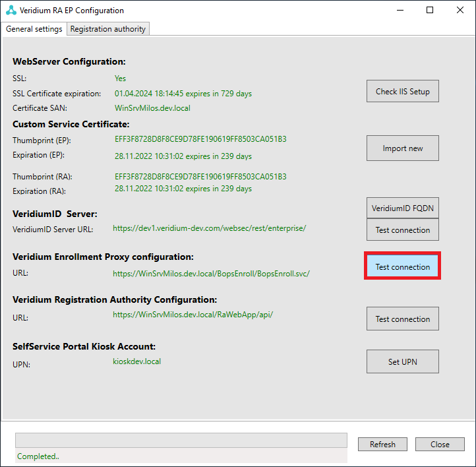Click Set UPN for the kiosk account
This screenshot has width=476, height=467.
coord(402,361)
